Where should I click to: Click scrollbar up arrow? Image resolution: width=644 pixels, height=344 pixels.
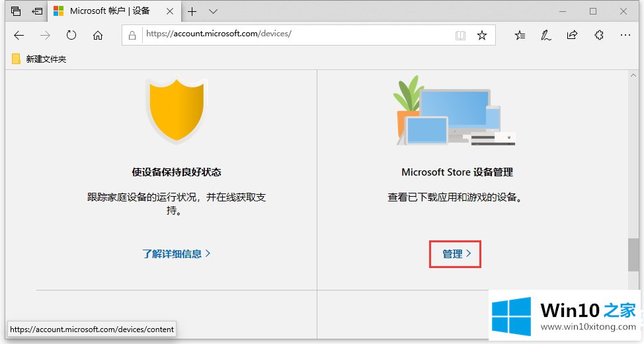click(x=633, y=75)
